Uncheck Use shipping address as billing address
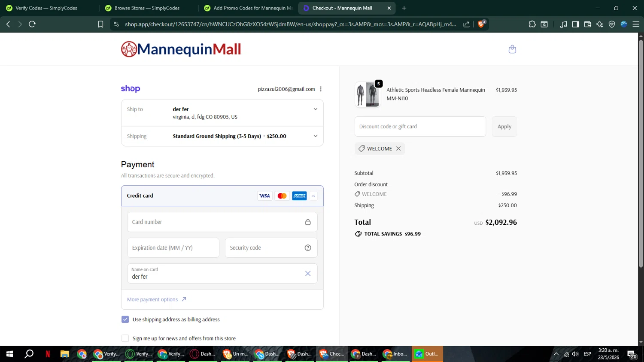Viewport: 644px width, 362px height. click(125, 320)
